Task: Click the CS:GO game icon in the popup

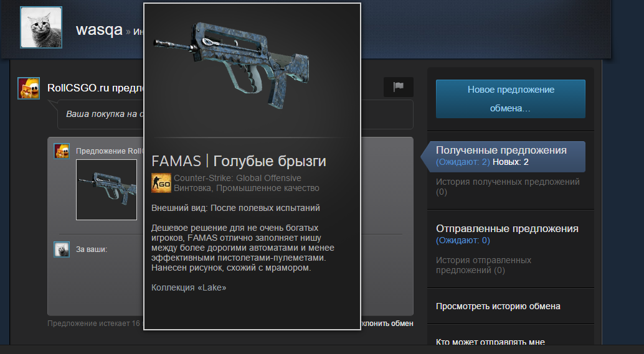Action: click(161, 183)
